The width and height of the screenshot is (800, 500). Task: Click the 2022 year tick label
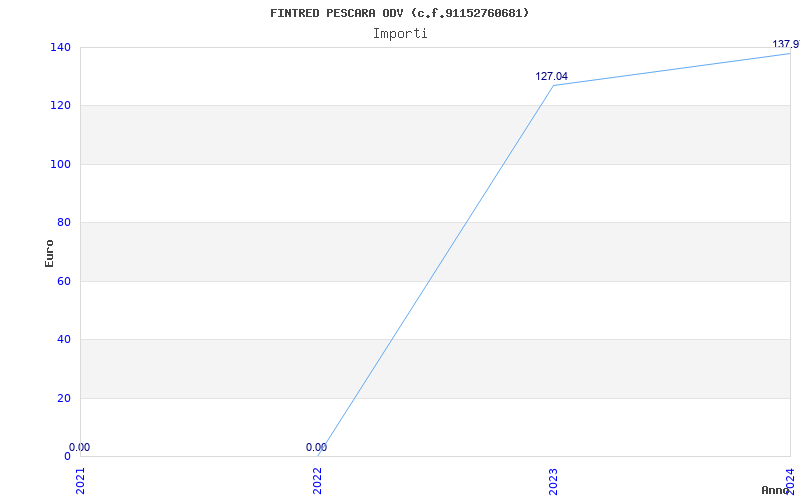pos(317,480)
